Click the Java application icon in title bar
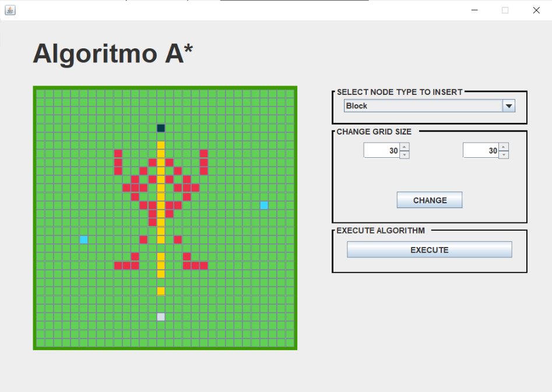 pyautogui.click(x=10, y=10)
